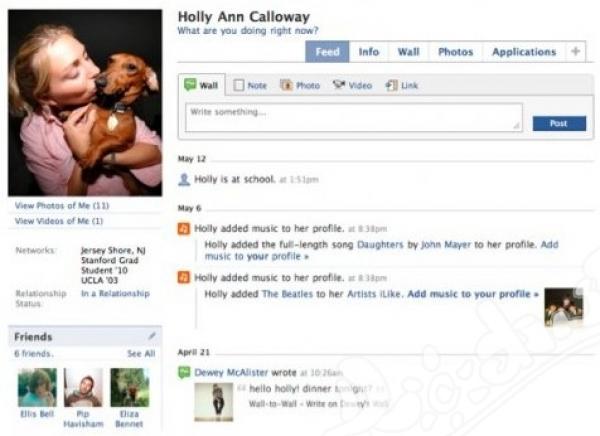Click friend Ellis Bell's profile picture
This screenshot has width=600, height=436.
37,387
